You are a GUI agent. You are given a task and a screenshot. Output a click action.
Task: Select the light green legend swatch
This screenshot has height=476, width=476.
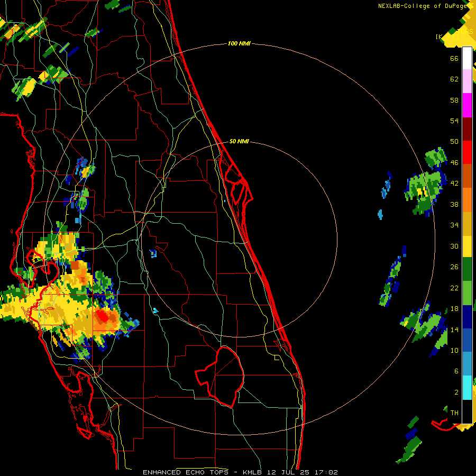467,293
